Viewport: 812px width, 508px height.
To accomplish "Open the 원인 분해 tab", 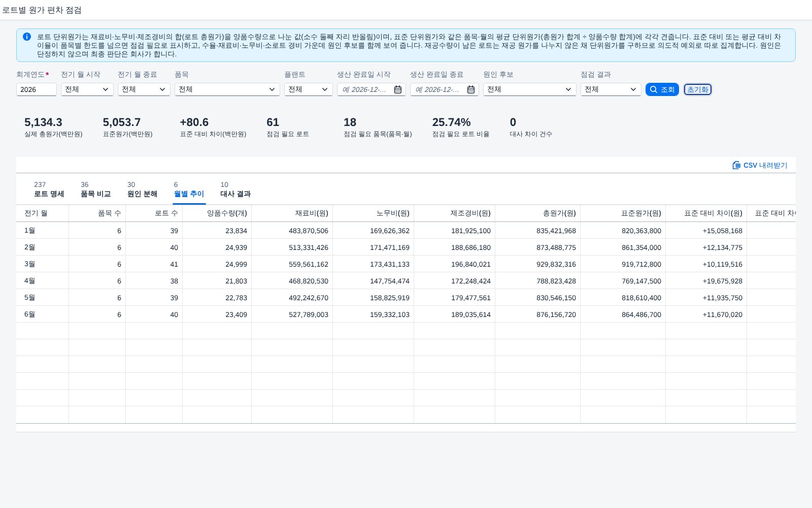I will pos(142,189).
